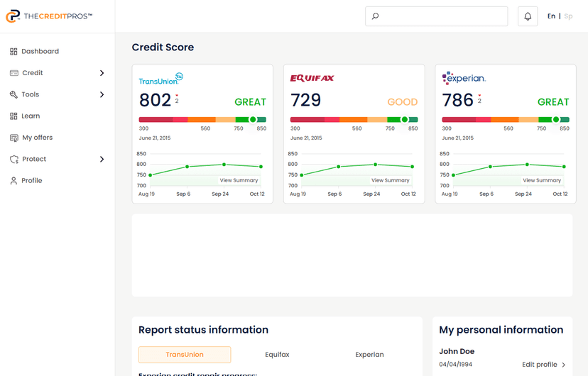Expand the Protect submenu chevron
Viewport: 588px width, 376px height.
point(102,159)
